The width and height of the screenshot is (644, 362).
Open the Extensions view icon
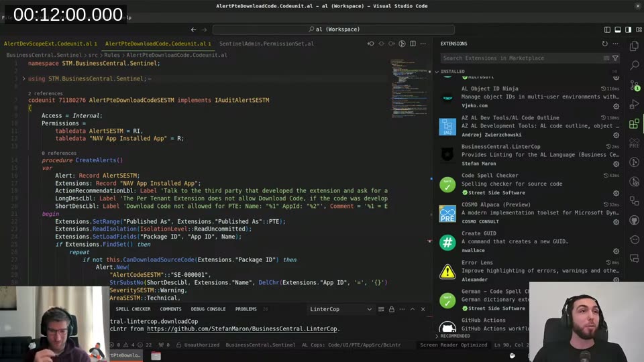(635, 123)
